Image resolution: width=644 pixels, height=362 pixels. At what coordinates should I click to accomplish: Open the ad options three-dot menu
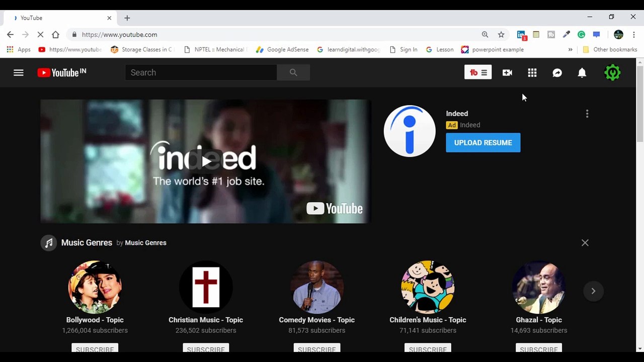(587, 114)
